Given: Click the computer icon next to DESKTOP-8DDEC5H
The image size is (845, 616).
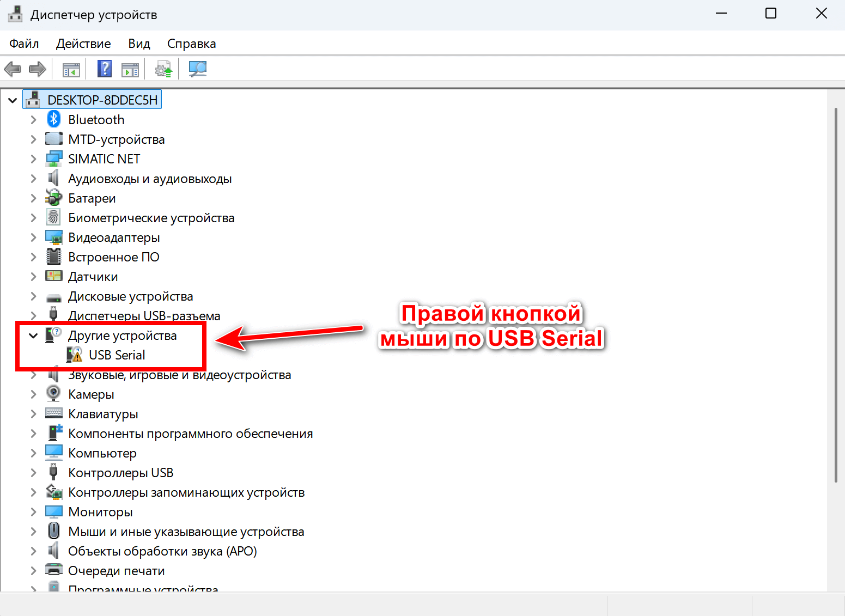Looking at the screenshot, I should point(33,99).
